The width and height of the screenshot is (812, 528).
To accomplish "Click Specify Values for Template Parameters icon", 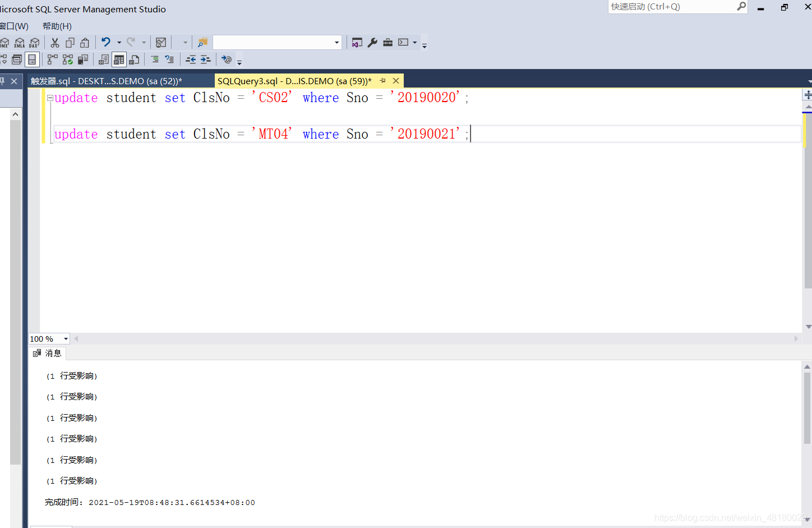I will tap(227, 59).
